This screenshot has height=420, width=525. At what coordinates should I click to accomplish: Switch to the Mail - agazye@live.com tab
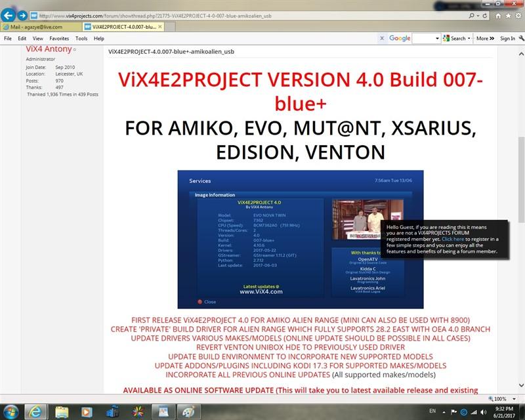[41, 27]
